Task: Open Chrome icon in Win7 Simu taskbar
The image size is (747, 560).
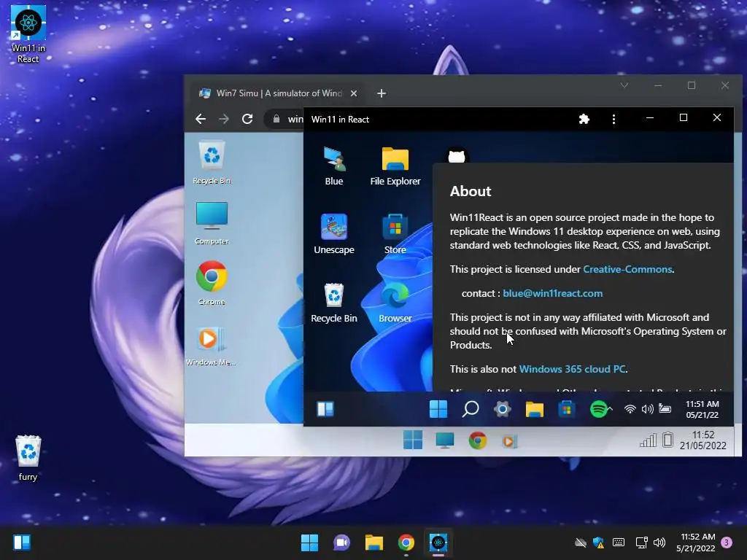Action: tap(477, 440)
